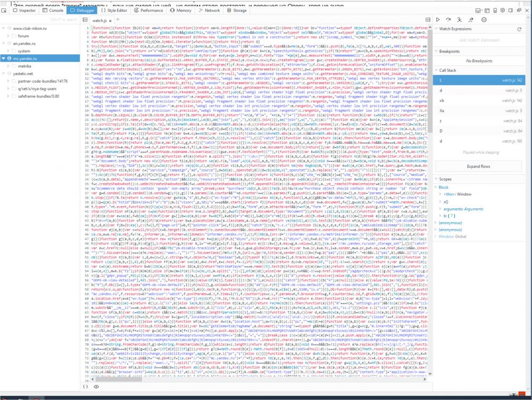Screen dimensions: 532x400
Task: Activate the element picker icon
Action: [x=4, y=11]
